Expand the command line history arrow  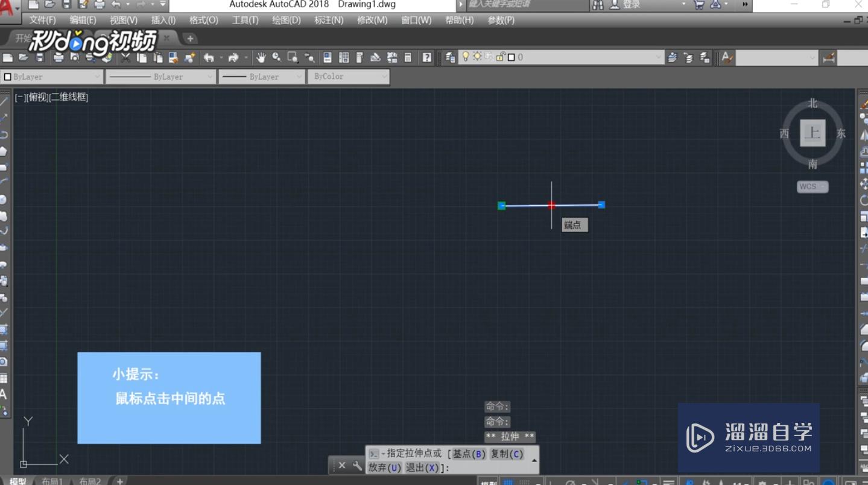pyautogui.click(x=534, y=460)
